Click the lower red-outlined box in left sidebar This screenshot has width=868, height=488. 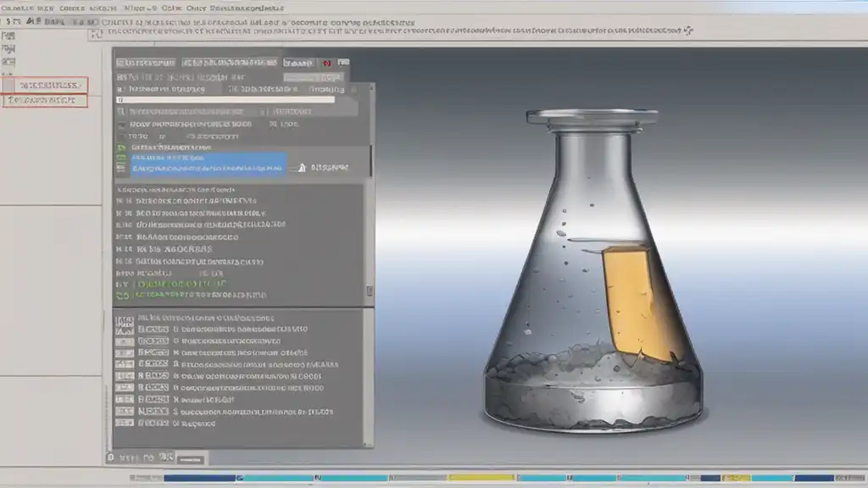tap(45, 100)
